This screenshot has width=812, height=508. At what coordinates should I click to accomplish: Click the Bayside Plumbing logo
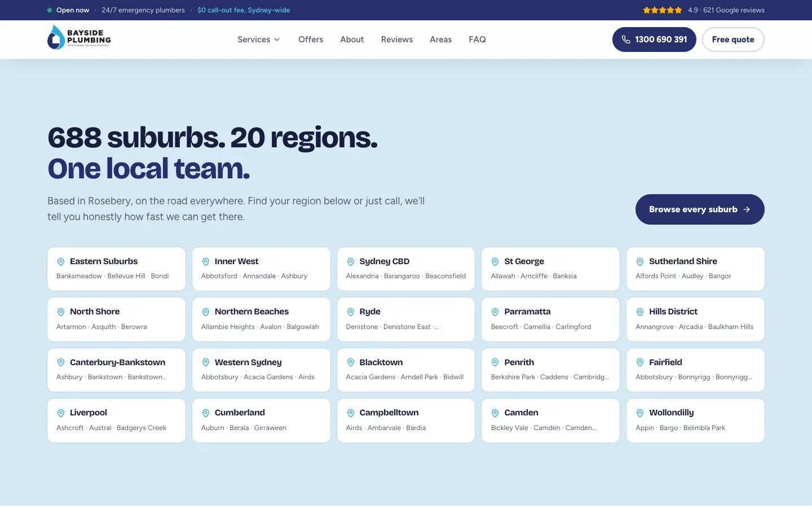point(79,37)
